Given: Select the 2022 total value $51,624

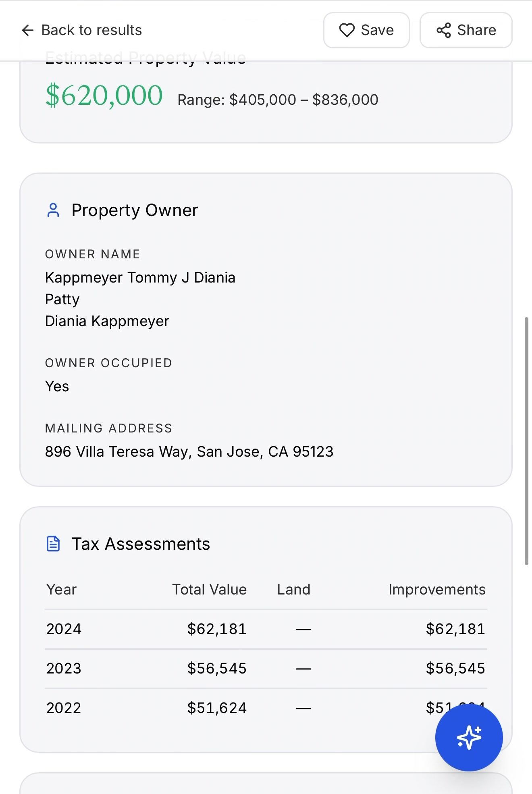Looking at the screenshot, I should (x=217, y=708).
